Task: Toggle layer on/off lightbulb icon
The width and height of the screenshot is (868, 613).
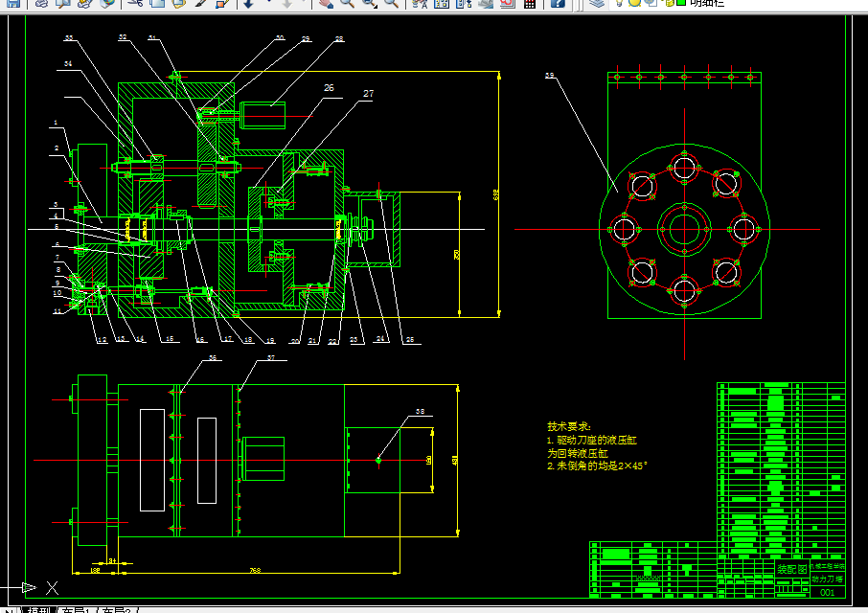Action: coord(620,3)
